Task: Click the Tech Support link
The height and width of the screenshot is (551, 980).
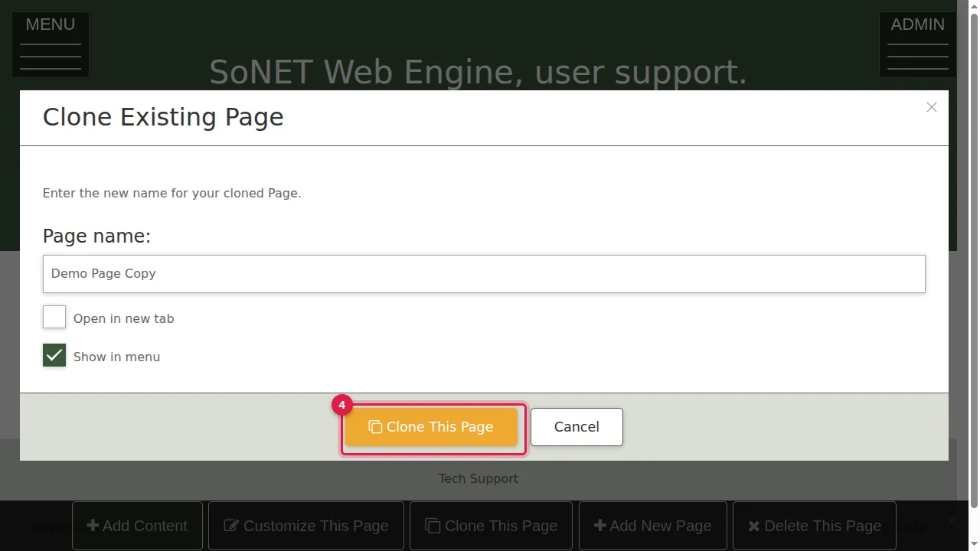Action: (479, 478)
